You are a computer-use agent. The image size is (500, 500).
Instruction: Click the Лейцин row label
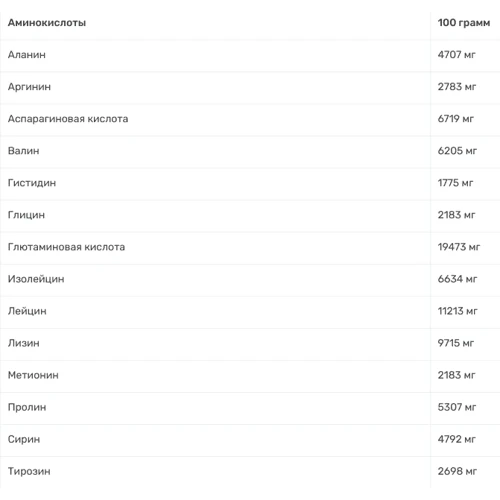[27, 311]
